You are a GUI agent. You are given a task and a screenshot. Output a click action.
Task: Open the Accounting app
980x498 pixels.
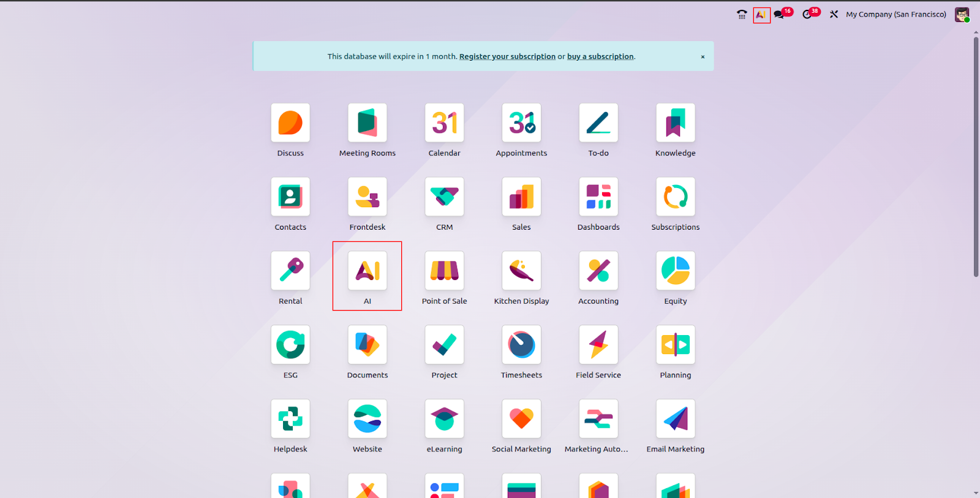point(598,271)
